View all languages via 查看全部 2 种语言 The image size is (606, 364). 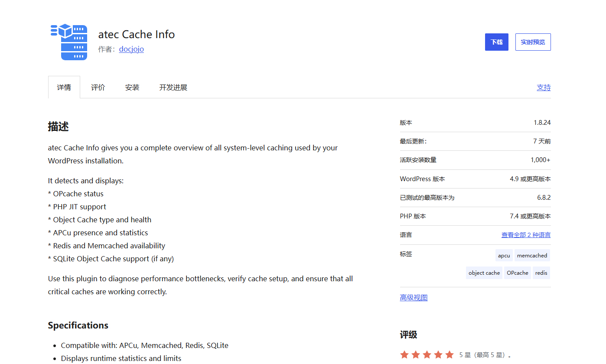[526, 235]
